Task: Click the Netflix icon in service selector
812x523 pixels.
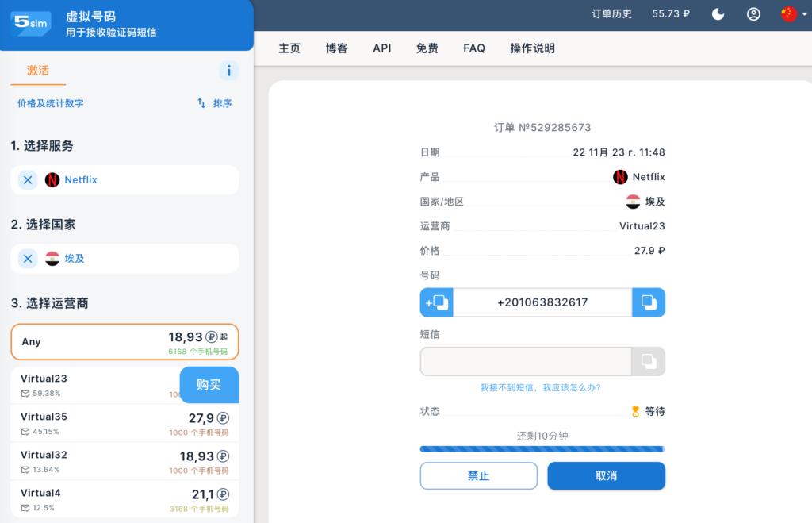Action: click(x=52, y=180)
